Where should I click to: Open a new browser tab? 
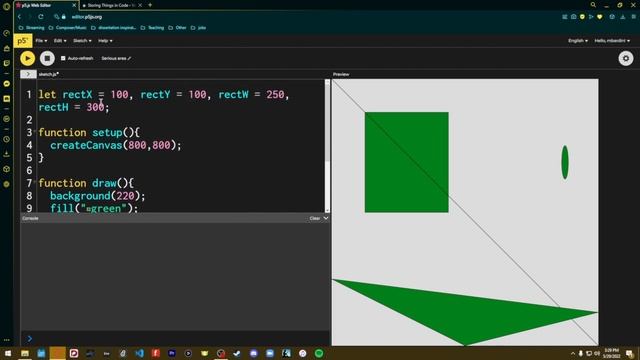coord(150,5)
